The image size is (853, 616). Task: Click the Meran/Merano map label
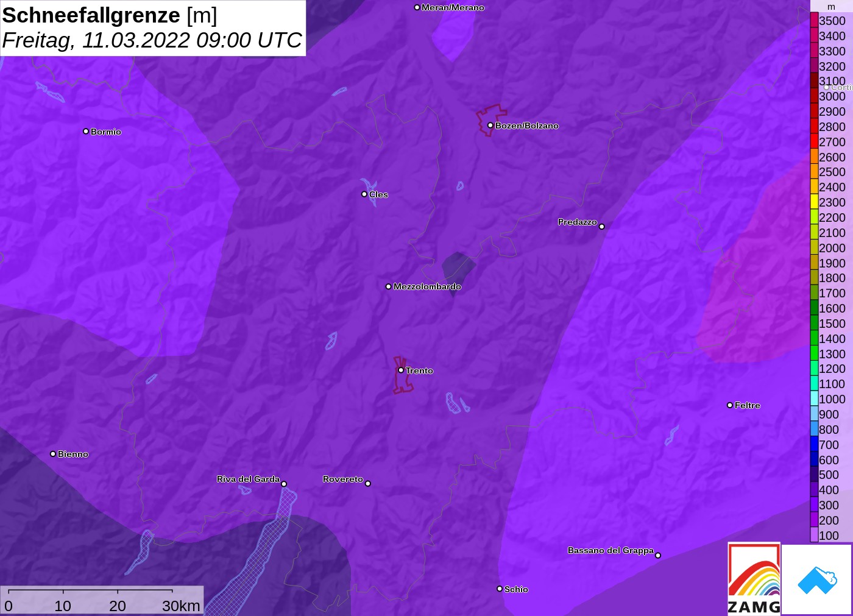453,7
